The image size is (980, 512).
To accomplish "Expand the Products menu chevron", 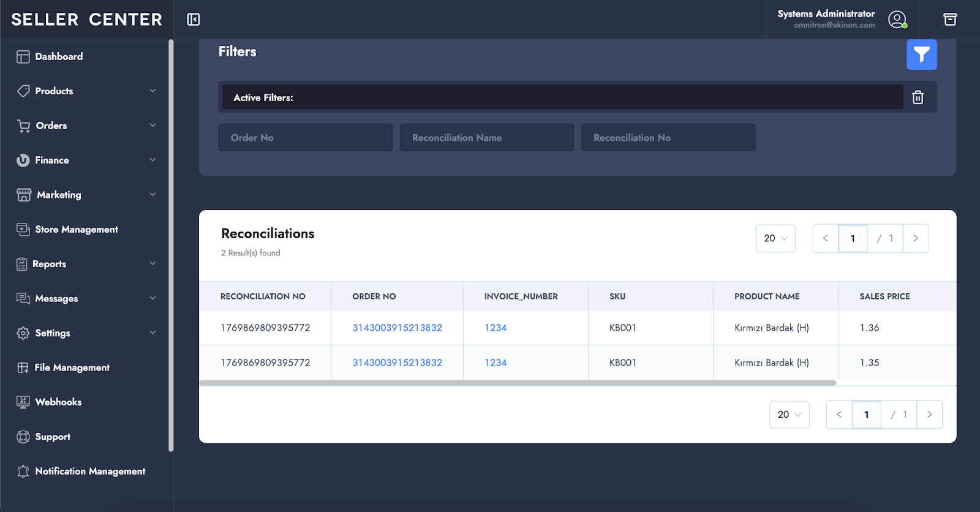I will pyautogui.click(x=153, y=91).
